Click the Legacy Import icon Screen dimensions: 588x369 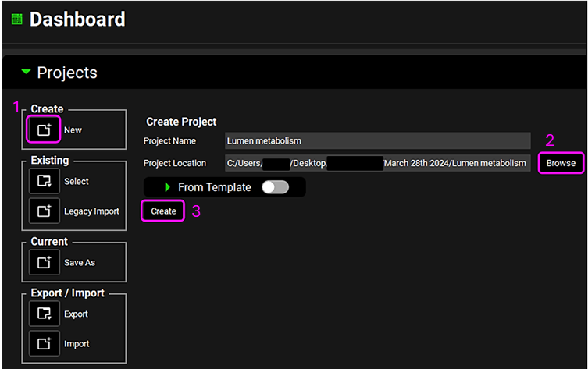[44, 211]
